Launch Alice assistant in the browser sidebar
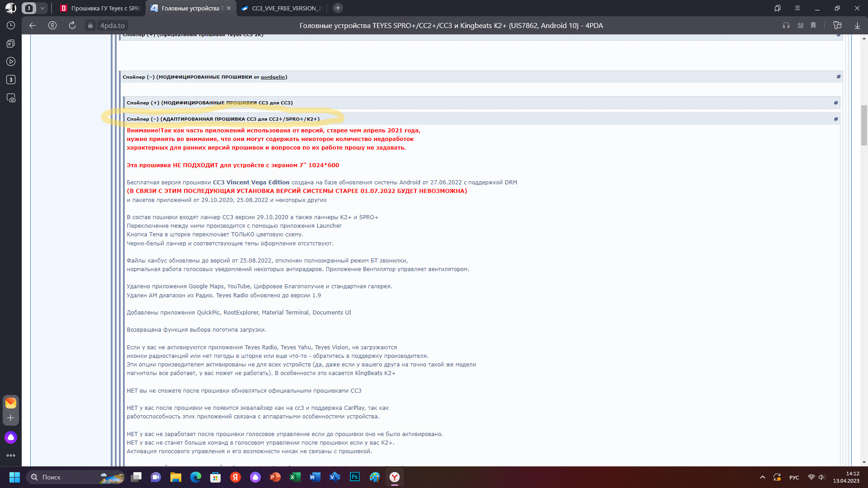 [x=11, y=437]
